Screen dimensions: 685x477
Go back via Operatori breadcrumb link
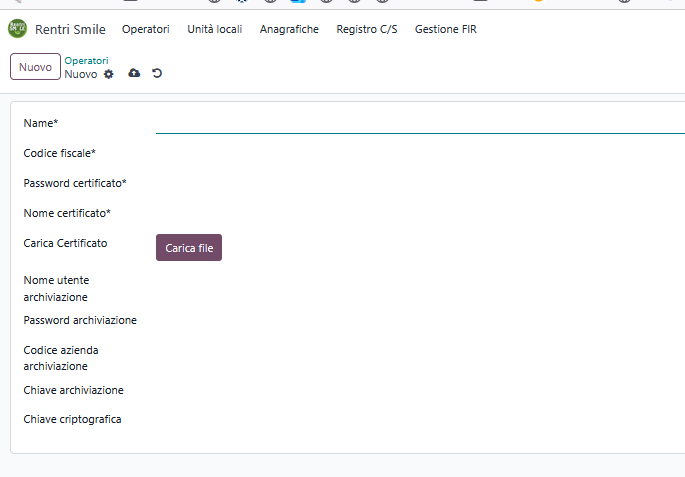(x=86, y=61)
